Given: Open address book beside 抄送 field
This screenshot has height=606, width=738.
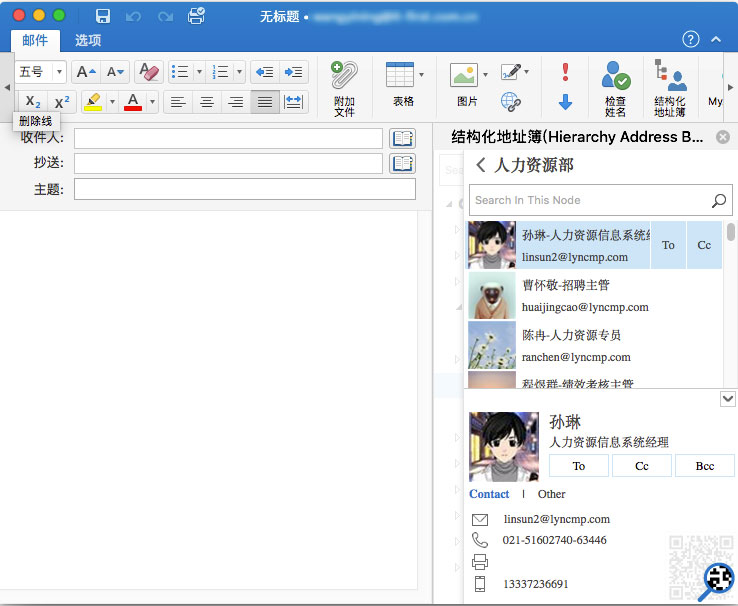Looking at the screenshot, I should pos(402,163).
